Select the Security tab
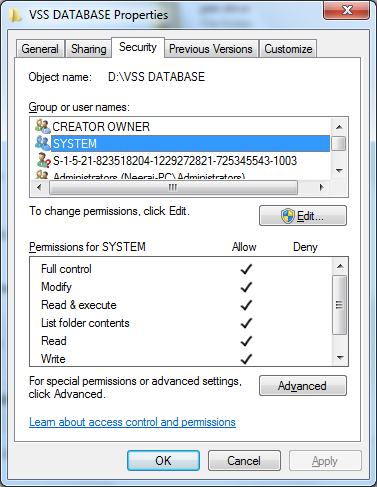Image resolution: width=377 pixels, height=487 pixels. click(x=138, y=47)
